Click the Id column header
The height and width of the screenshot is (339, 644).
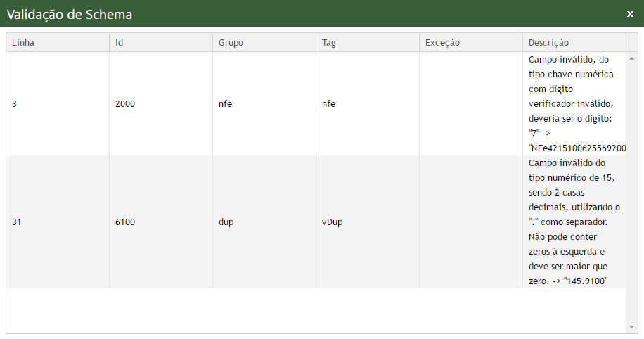point(120,42)
